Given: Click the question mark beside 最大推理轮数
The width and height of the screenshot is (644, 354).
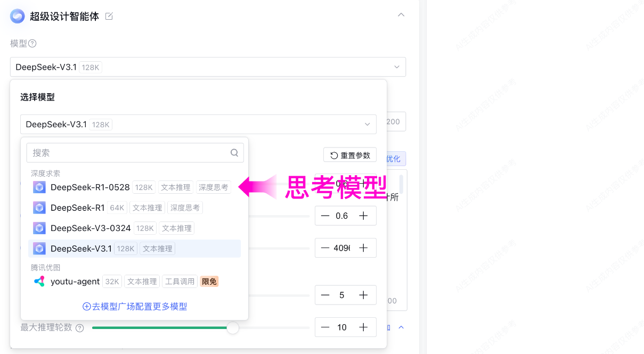Looking at the screenshot, I should point(79,327).
